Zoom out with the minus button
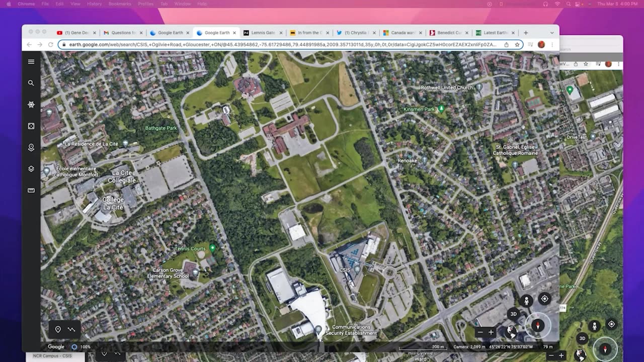Viewport: 644px width, 362px height. click(480, 332)
